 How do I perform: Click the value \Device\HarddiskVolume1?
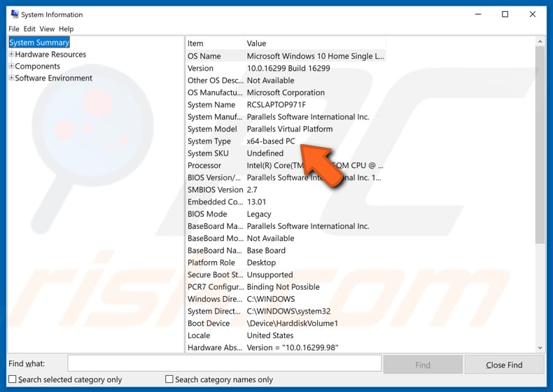point(293,323)
